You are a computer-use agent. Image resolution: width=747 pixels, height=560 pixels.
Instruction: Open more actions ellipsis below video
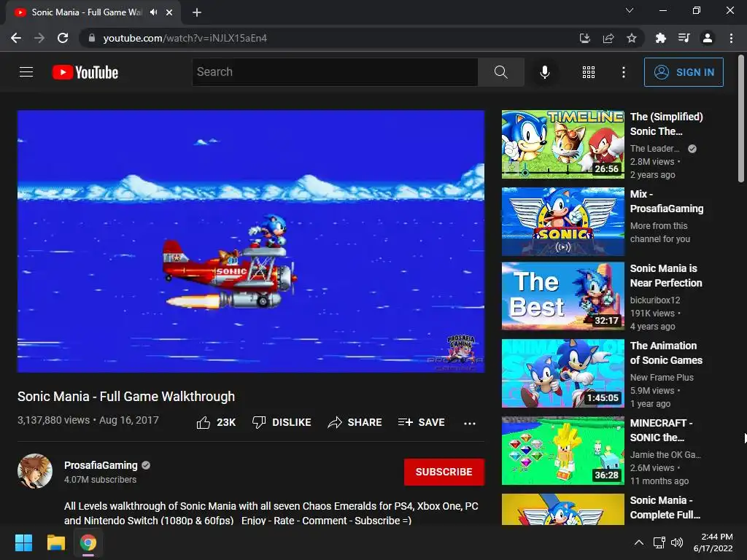tap(470, 423)
